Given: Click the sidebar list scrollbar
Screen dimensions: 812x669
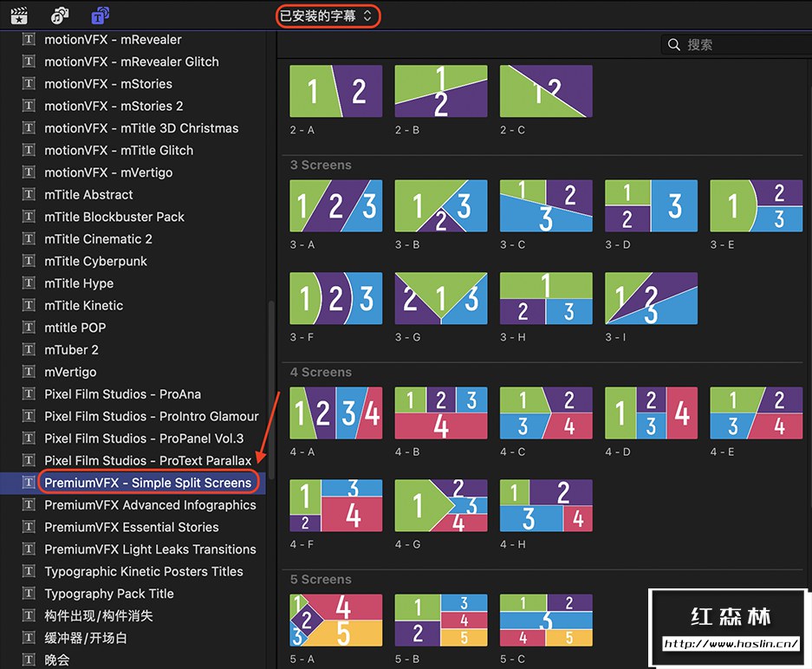Looking at the screenshot, I should (271, 390).
